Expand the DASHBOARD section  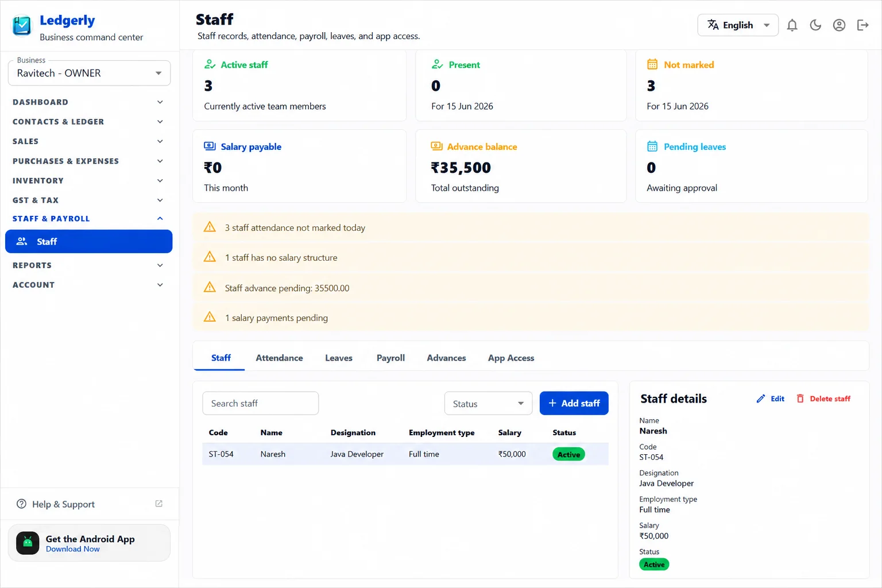(88, 102)
